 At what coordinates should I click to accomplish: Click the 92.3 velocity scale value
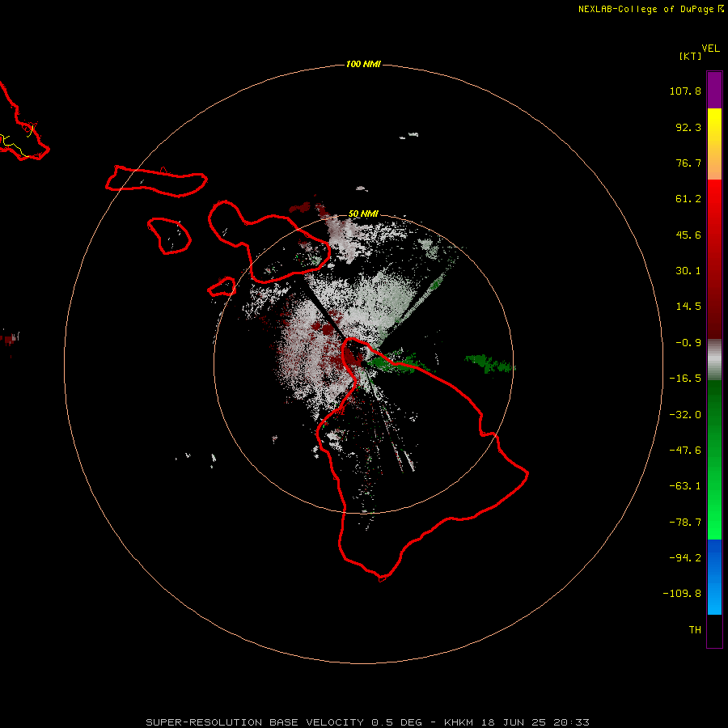coord(688,127)
